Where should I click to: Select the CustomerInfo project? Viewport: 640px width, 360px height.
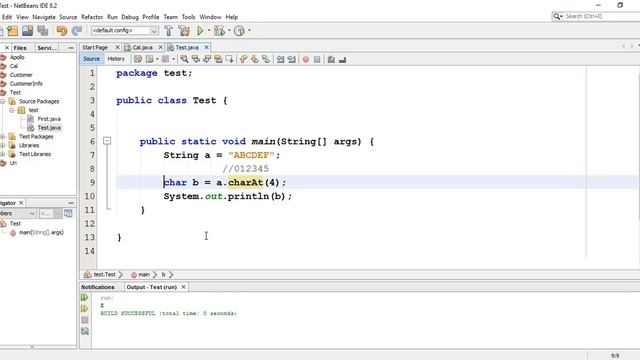coord(26,84)
